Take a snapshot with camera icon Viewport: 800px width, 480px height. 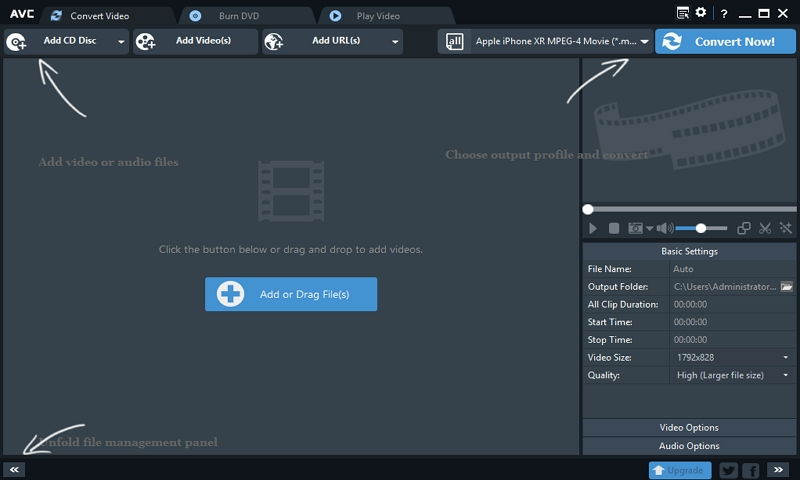635,228
